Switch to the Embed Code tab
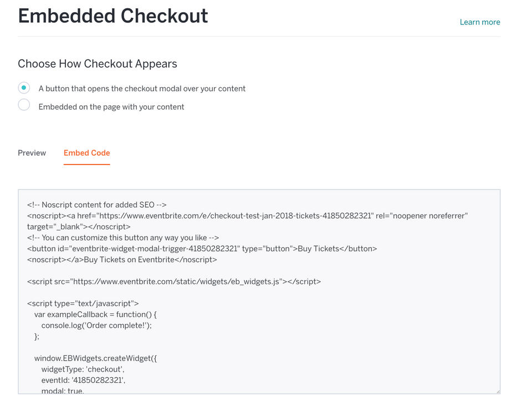Image resolution: width=532 pixels, height=401 pixels. point(86,153)
